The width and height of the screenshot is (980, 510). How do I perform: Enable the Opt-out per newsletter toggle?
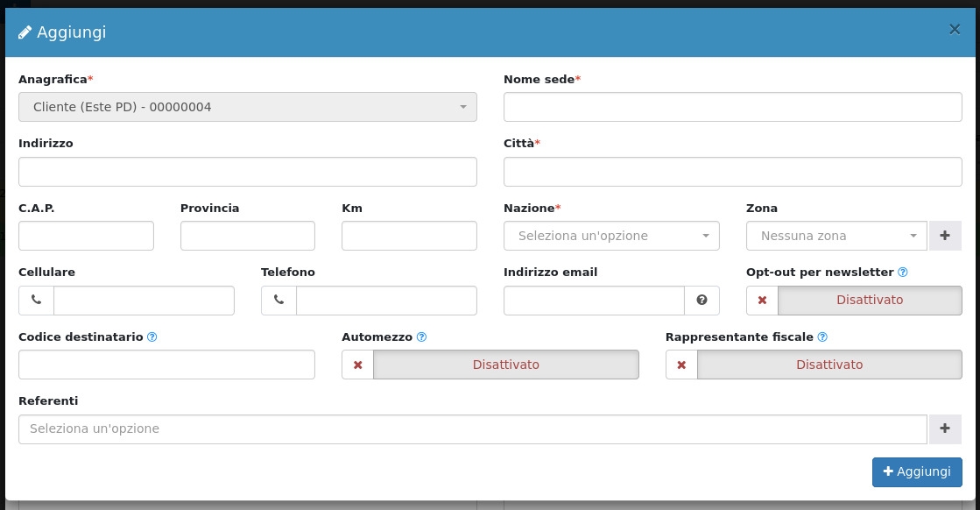(x=853, y=300)
